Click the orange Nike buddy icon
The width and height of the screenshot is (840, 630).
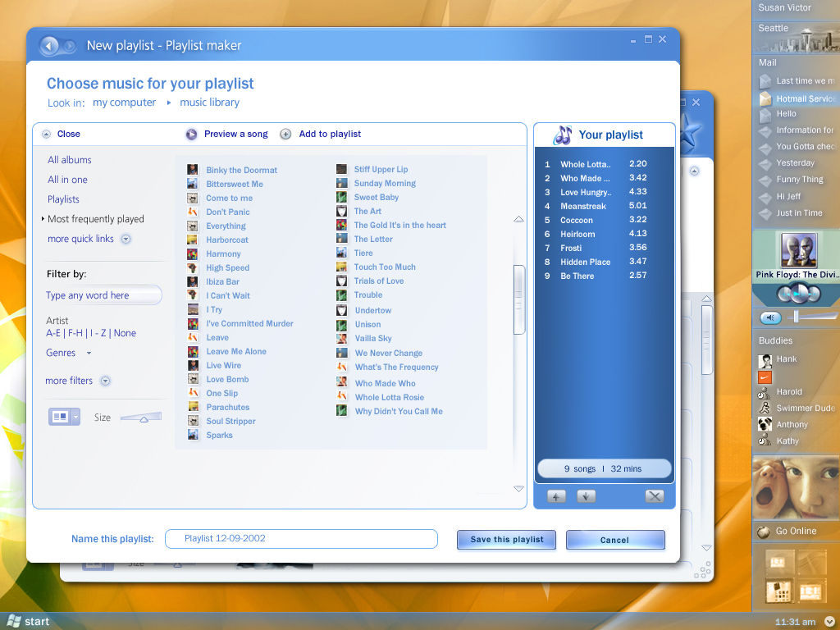pyautogui.click(x=765, y=377)
